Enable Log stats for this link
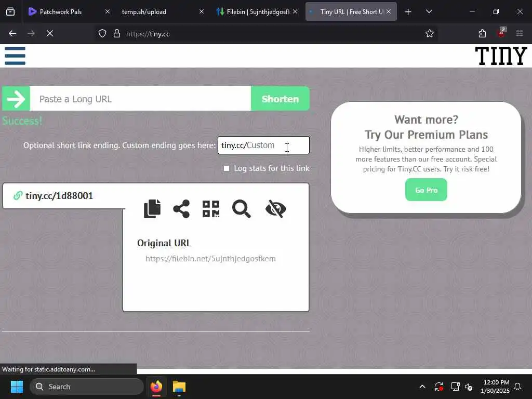 point(227,168)
